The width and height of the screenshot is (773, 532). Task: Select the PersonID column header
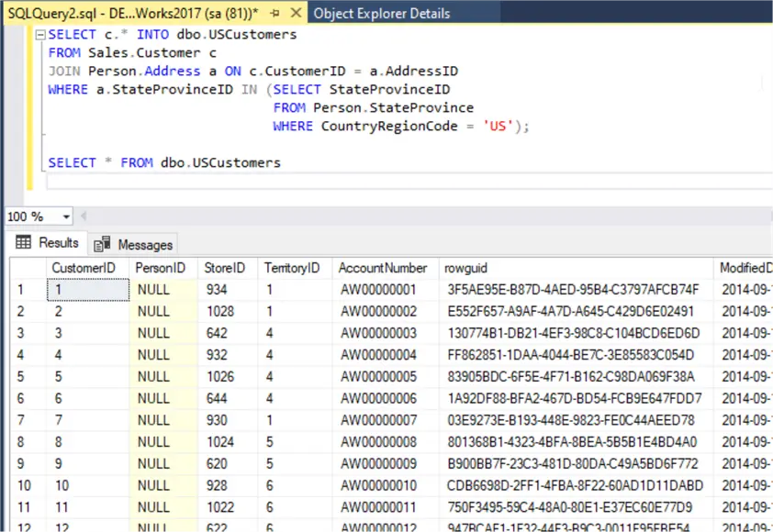click(161, 268)
